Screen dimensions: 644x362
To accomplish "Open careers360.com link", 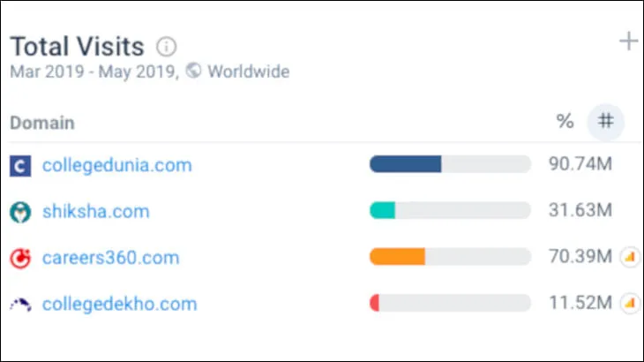I will point(110,258).
